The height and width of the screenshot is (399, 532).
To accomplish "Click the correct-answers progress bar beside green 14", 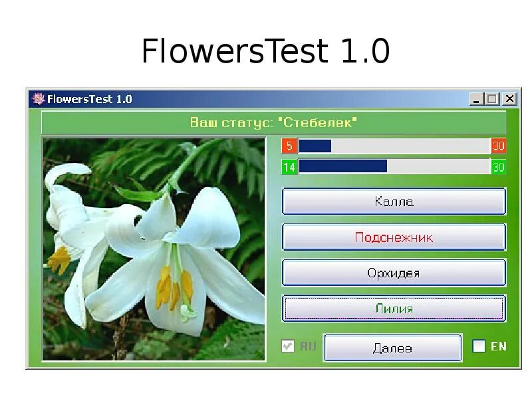I will point(394,166).
